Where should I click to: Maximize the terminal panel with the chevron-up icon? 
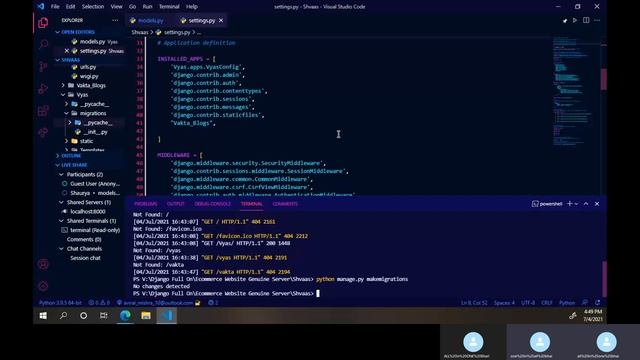(x=586, y=204)
